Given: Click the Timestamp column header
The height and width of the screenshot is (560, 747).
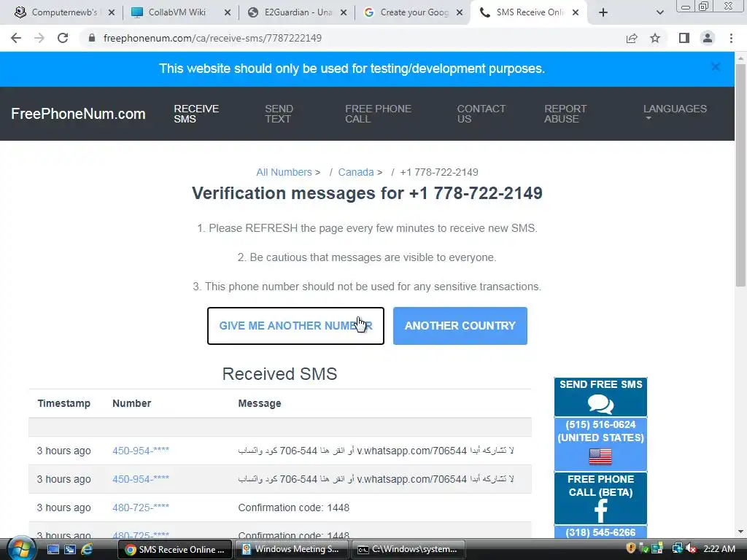Looking at the screenshot, I should click(x=64, y=403).
